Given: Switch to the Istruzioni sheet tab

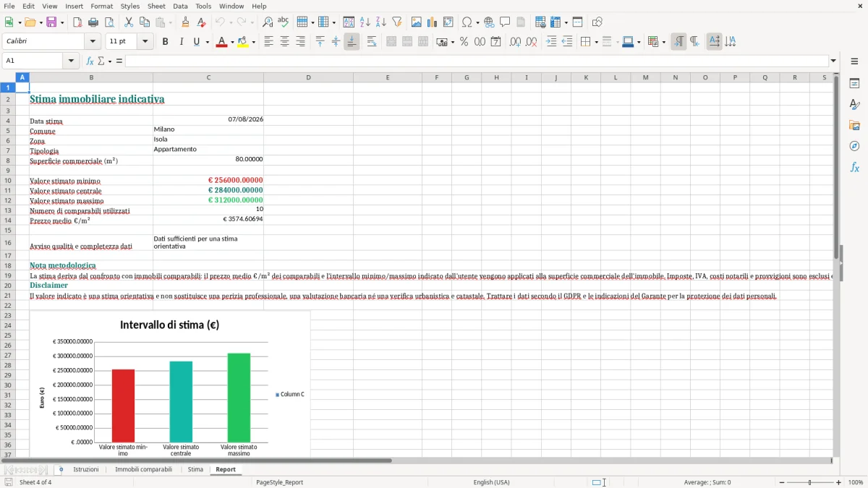Looking at the screenshot, I should click(86, 469).
